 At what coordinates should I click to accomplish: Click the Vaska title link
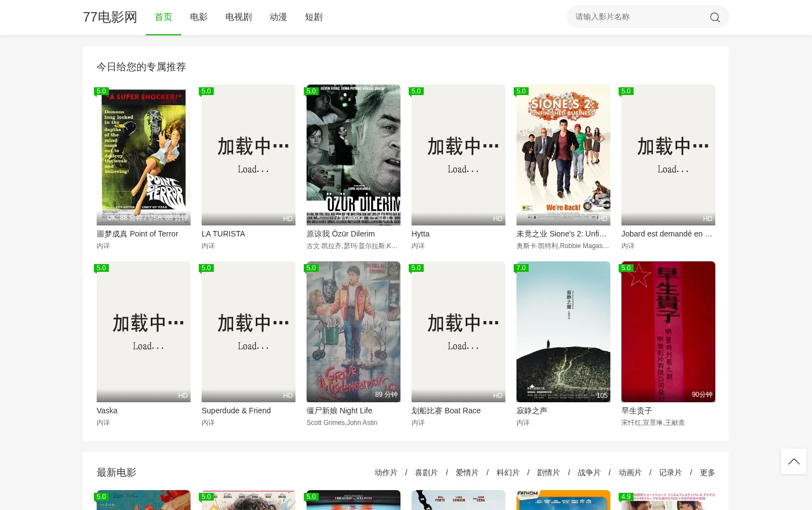(x=107, y=411)
